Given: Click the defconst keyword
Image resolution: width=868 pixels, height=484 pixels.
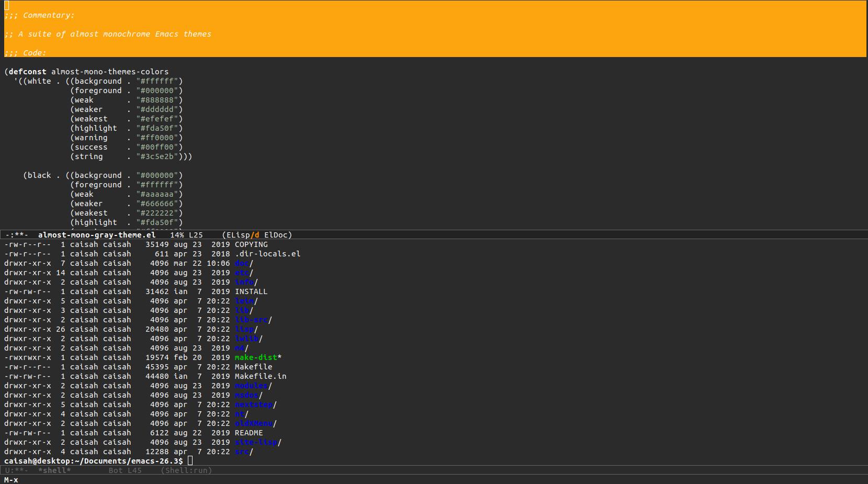Looking at the screenshot, I should click(28, 72).
